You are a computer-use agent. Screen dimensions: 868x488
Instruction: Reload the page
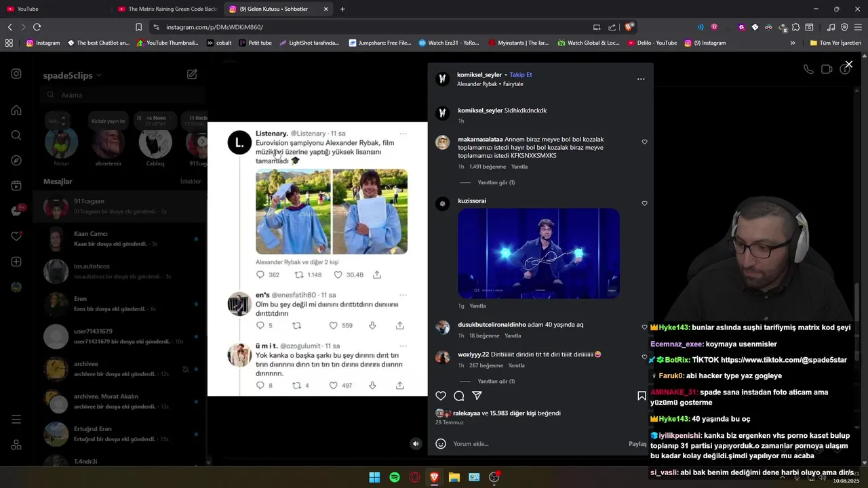tap(37, 27)
